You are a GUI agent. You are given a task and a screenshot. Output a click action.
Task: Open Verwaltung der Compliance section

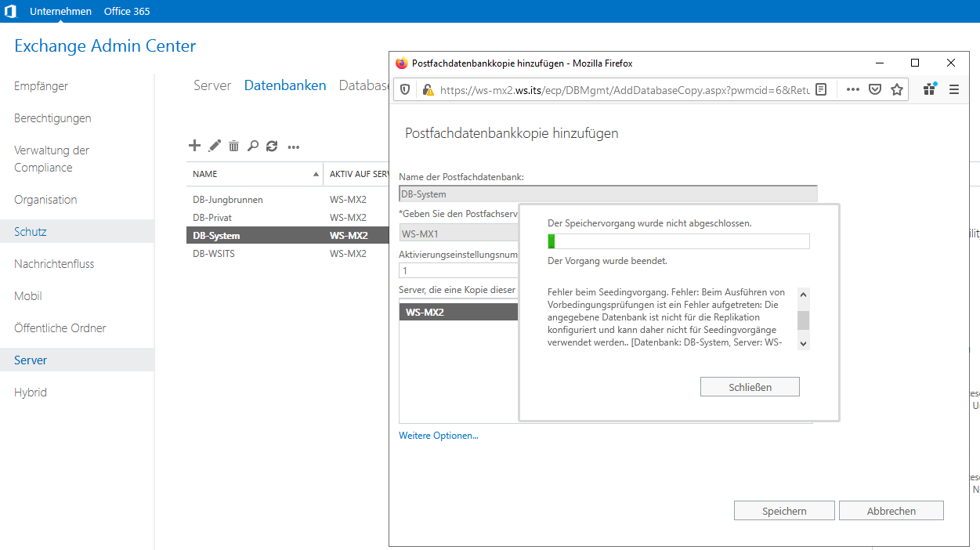[52, 159]
